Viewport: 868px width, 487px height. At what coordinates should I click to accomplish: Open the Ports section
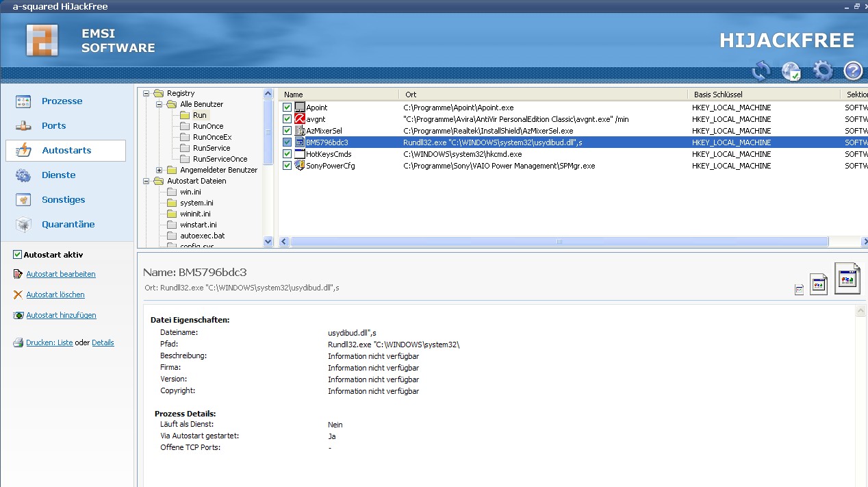coord(54,126)
